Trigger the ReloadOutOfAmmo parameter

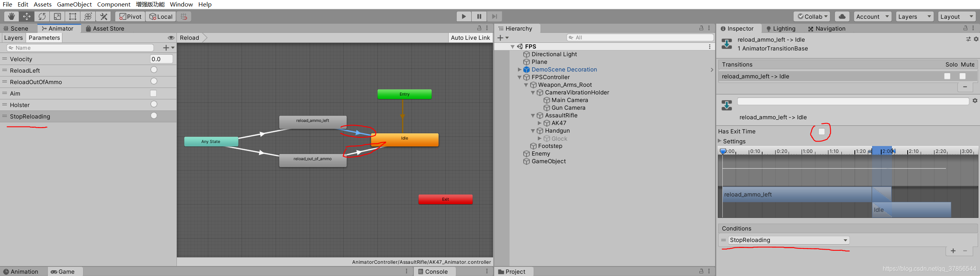tap(154, 81)
